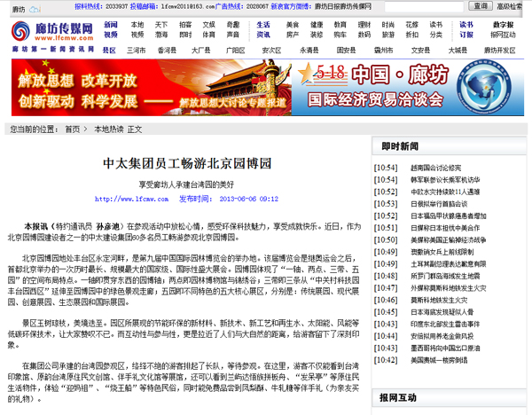
Task: Open news item 美国贵城一楼房倒塌
Action: pos(441,361)
